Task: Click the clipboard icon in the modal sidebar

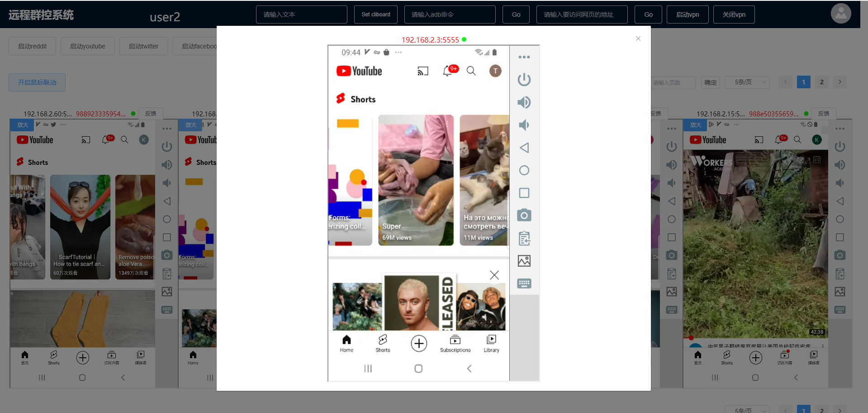Action: coord(524,238)
